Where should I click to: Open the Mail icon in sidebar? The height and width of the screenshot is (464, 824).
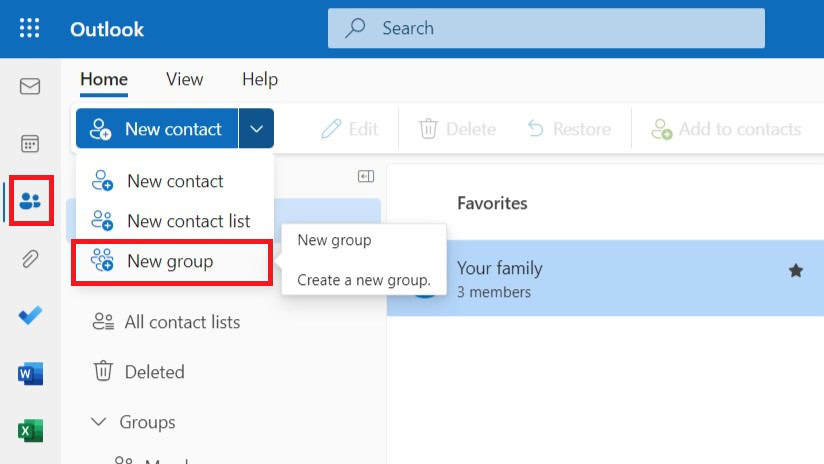[x=30, y=86]
